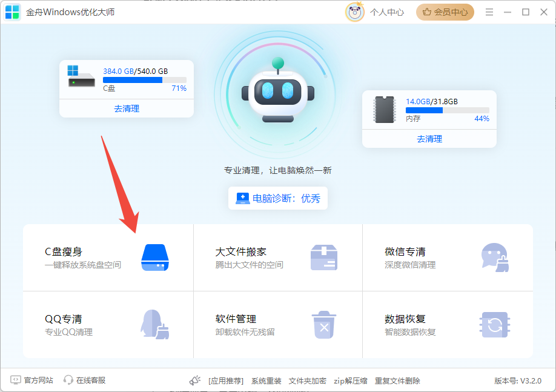Click the 金舟Windows优化大师 logo icon
Image resolution: width=556 pixels, height=392 pixels.
coord(12,12)
